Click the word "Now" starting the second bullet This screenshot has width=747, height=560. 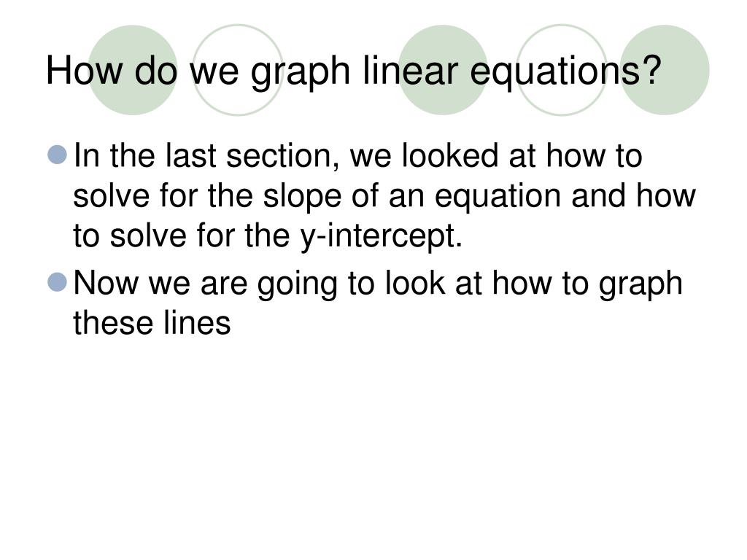[x=106, y=283]
